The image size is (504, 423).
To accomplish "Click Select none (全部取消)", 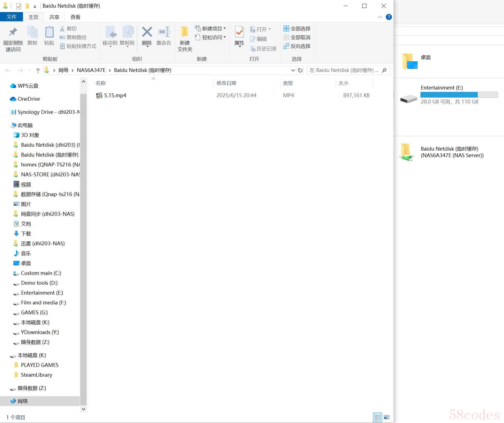I will 297,37.
